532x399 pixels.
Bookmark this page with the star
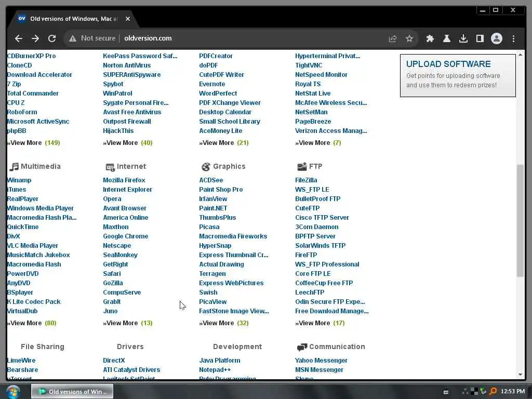point(409,38)
